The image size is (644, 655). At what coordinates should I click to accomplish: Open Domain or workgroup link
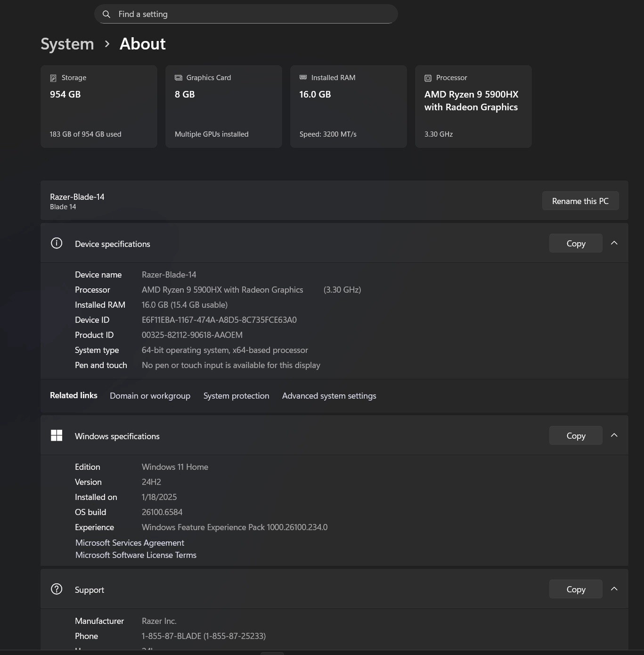[150, 396]
